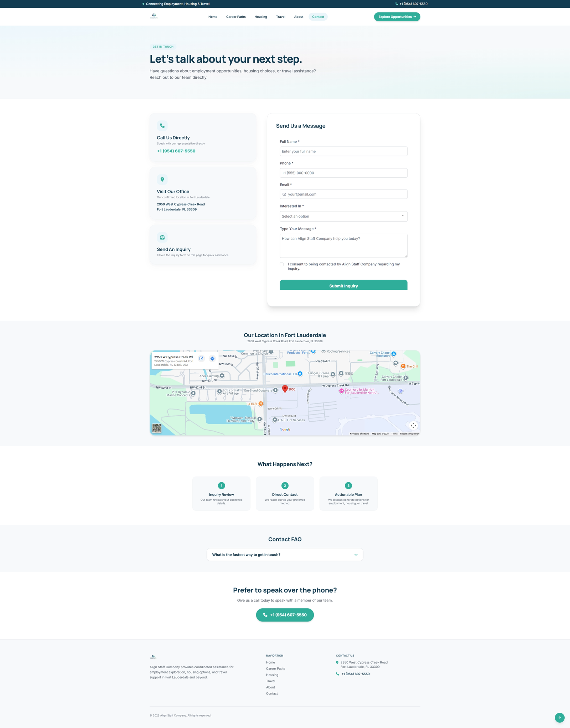Expand fastest way to get in touch FAQ

(x=285, y=555)
